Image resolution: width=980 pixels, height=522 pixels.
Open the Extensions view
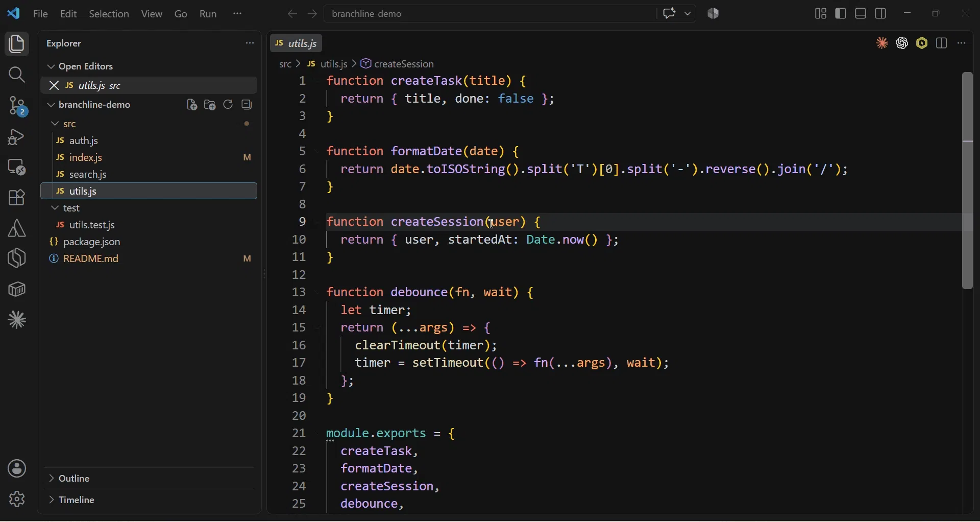tap(17, 198)
